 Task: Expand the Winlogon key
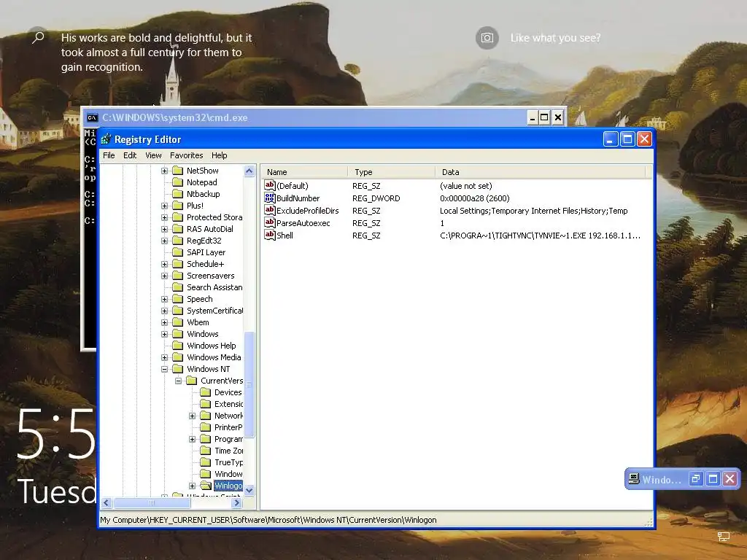192,486
